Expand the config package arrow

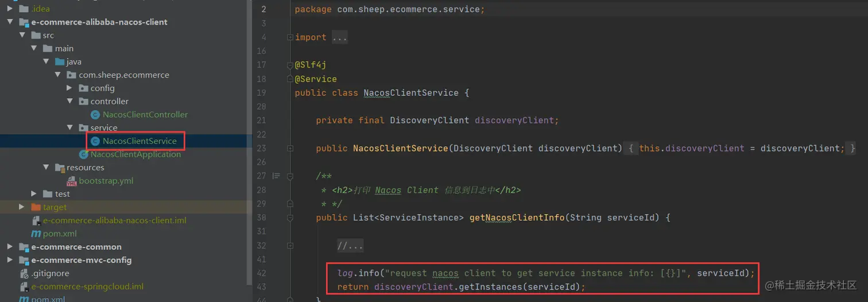coord(69,88)
